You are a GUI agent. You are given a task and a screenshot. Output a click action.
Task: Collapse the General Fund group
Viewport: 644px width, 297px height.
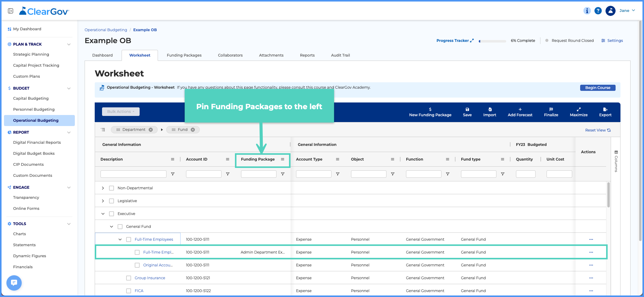tap(112, 227)
